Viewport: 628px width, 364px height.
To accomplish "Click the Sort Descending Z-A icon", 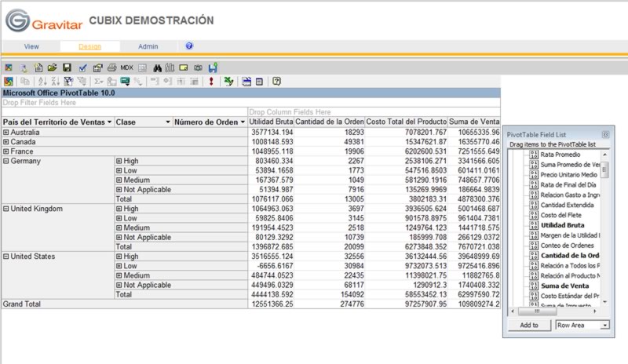I will pyautogui.click(x=55, y=82).
